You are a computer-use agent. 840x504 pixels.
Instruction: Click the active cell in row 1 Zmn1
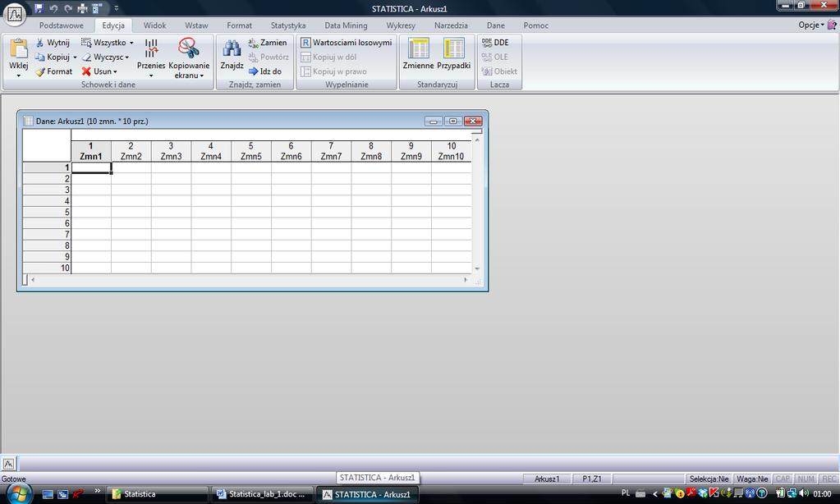[x=91, y=167]
